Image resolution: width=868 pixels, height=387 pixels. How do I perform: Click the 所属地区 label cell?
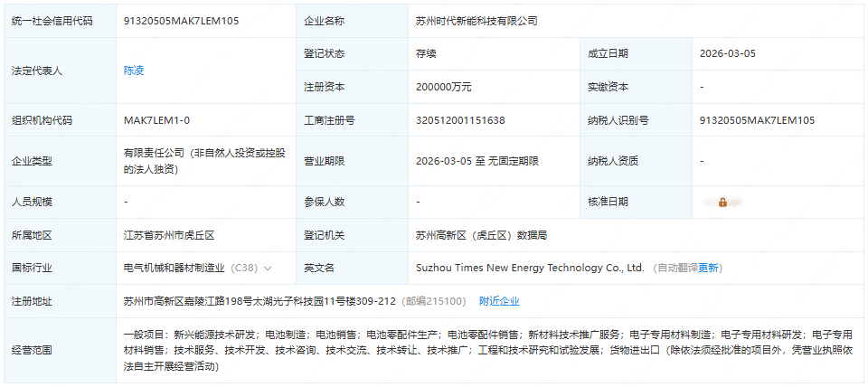pos(60,235)
